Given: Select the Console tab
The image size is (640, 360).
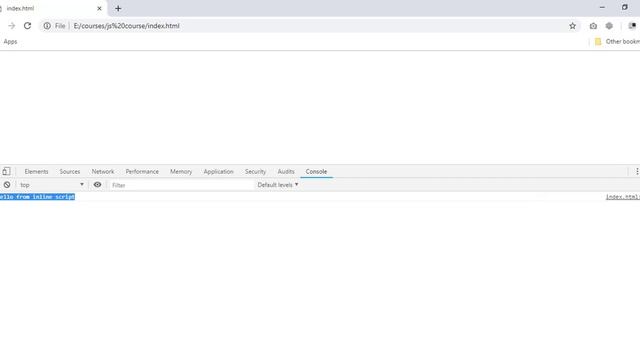Looking at the screenshot, I should pyautogui.click(x=316, y=171).
